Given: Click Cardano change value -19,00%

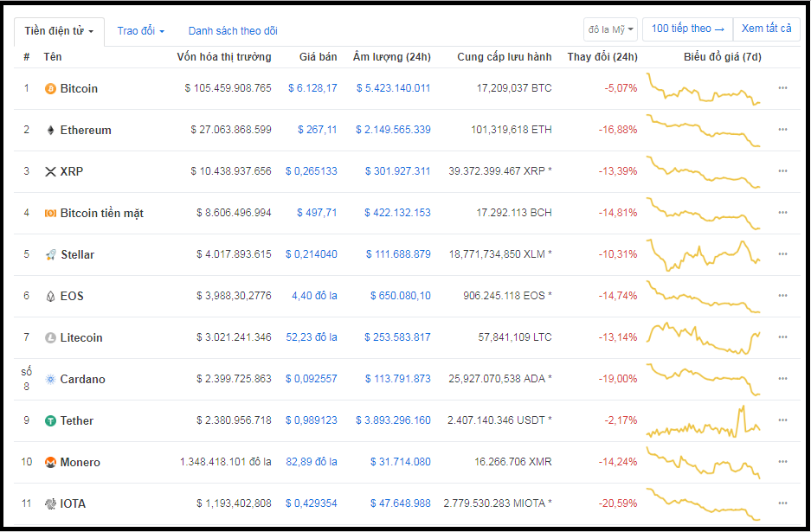Looking at the screenshot, I should (618, 379).
